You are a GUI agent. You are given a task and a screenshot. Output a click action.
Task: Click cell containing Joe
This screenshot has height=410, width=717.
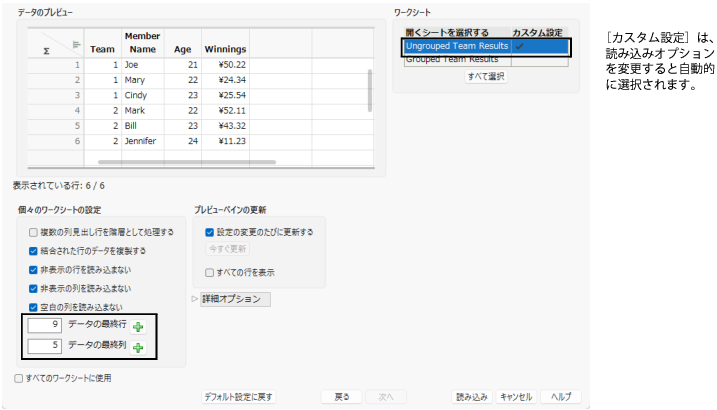pos(143,65)
